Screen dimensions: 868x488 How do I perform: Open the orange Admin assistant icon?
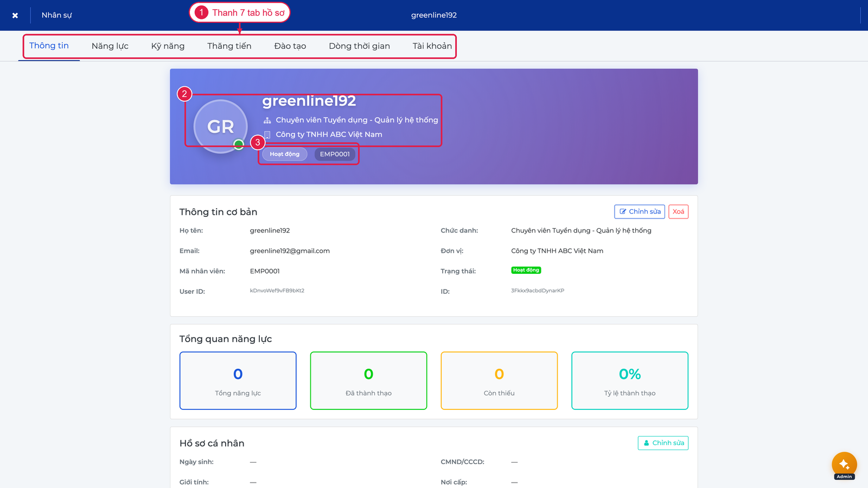[x=844, y=464]
